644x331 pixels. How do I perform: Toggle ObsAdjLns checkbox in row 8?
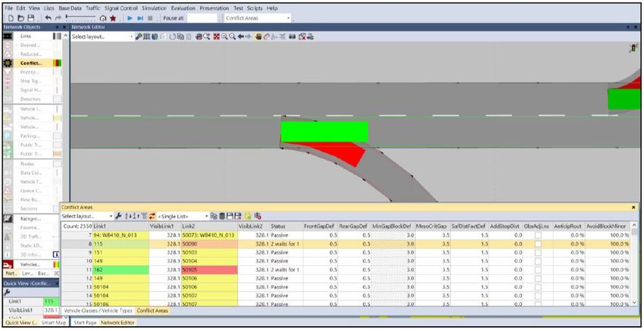(x=538, y=244)
